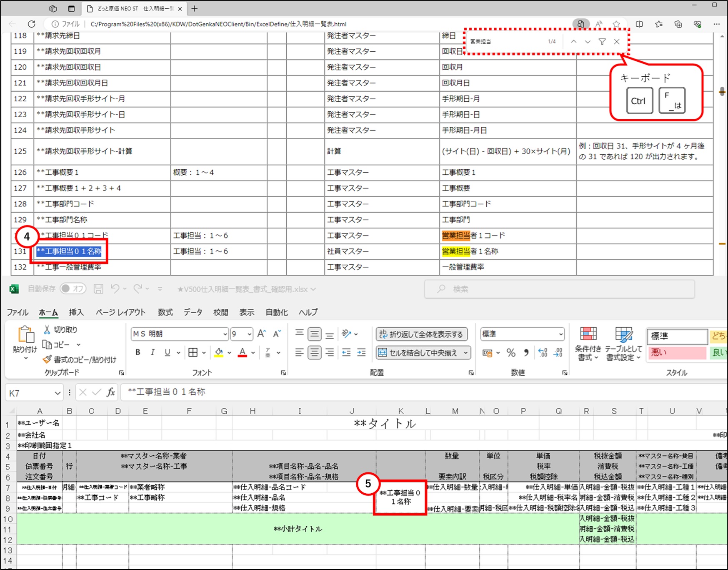Image resolution: width=728 pixels, height=570 pixels.
Task: Click the Cut scissors icon
Action: tap(47, 330)
